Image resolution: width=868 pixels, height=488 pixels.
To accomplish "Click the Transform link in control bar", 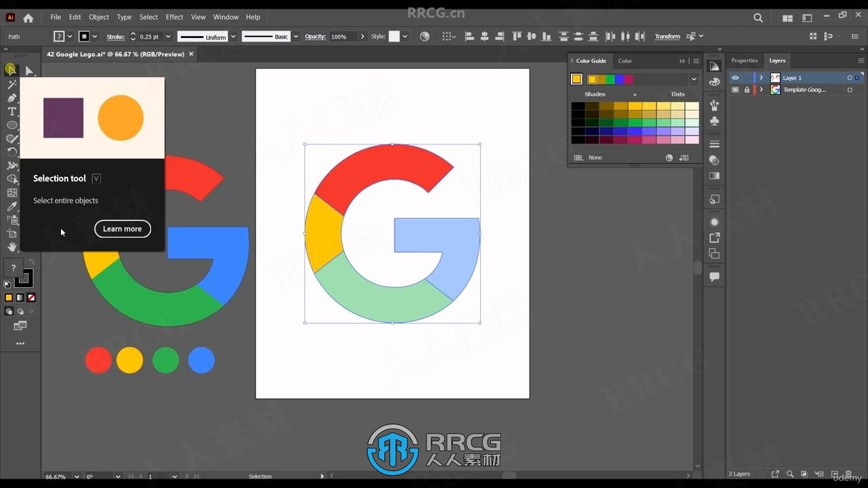I will [667, 37].
